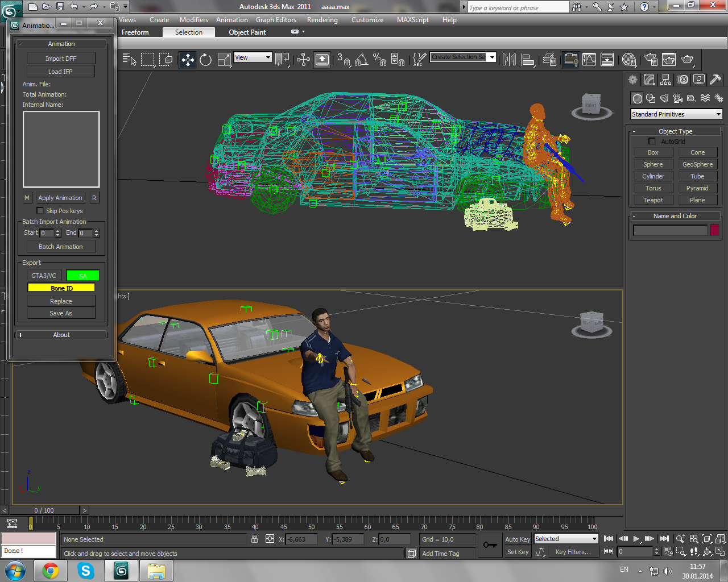Activate the Select and Move tool

188,60
